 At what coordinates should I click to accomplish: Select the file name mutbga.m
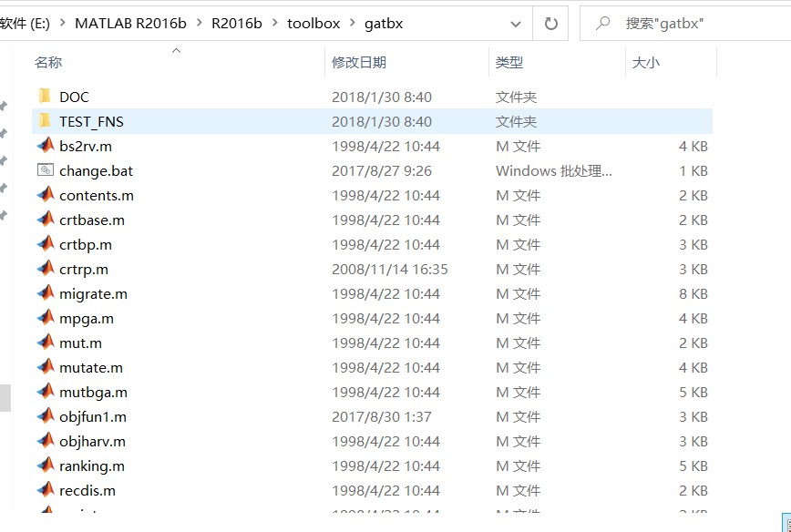tap(93, 393)
